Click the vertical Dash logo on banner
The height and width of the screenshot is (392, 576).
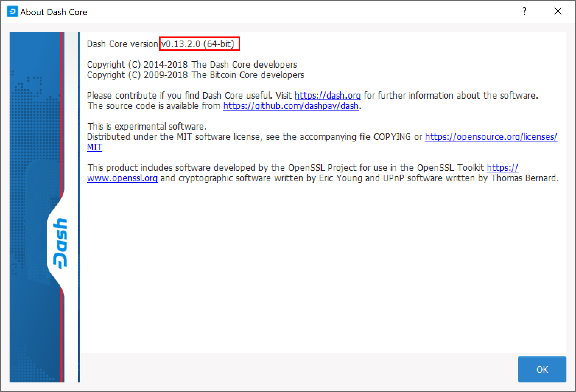click(58, 243)
